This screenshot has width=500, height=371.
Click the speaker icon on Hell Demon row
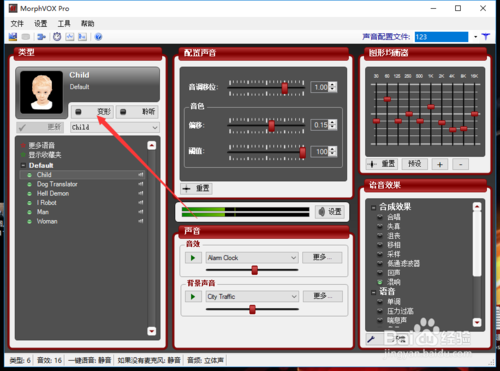point(141,193)
